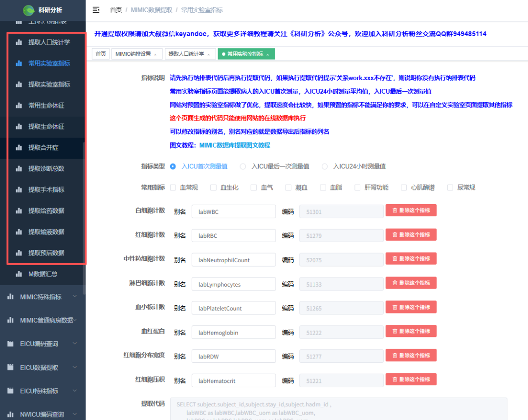Click the 提取代码 SQL text area
The width and height of the screenshot is (528, 420).
pos(338,409)
